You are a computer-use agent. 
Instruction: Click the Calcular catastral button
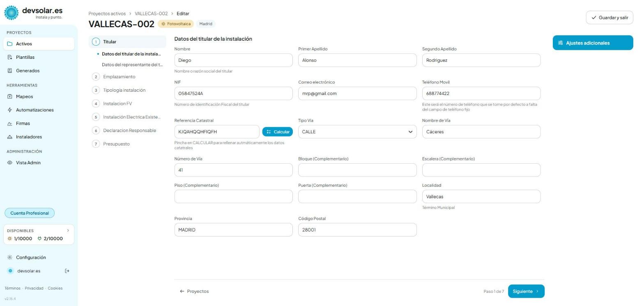click(278, 132)
